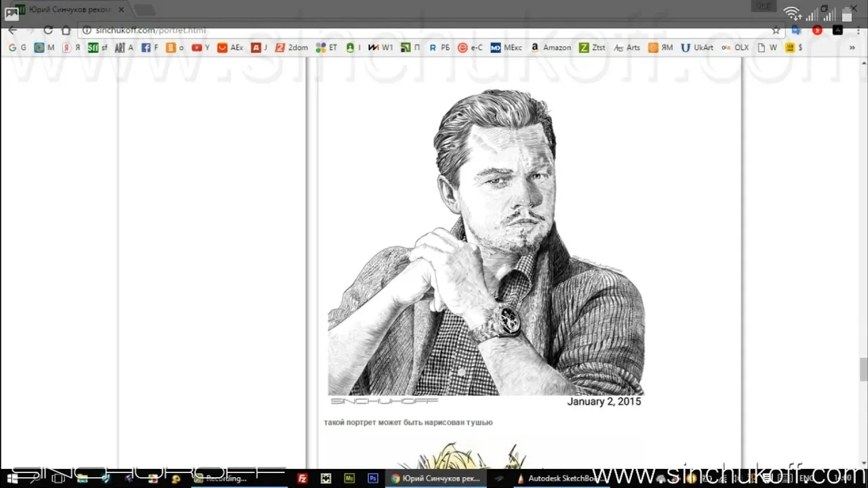868x488 pixels.
Task: Open the AliExpress AEx bookmark
Action: tap(230, 47)
